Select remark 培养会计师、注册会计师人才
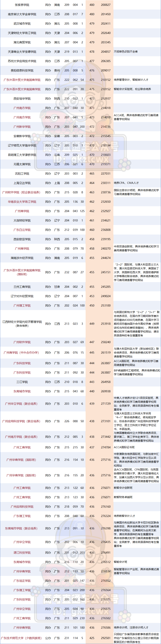This screenshot has width=161, height=644. pyautogui.click(x=131, y=628)
